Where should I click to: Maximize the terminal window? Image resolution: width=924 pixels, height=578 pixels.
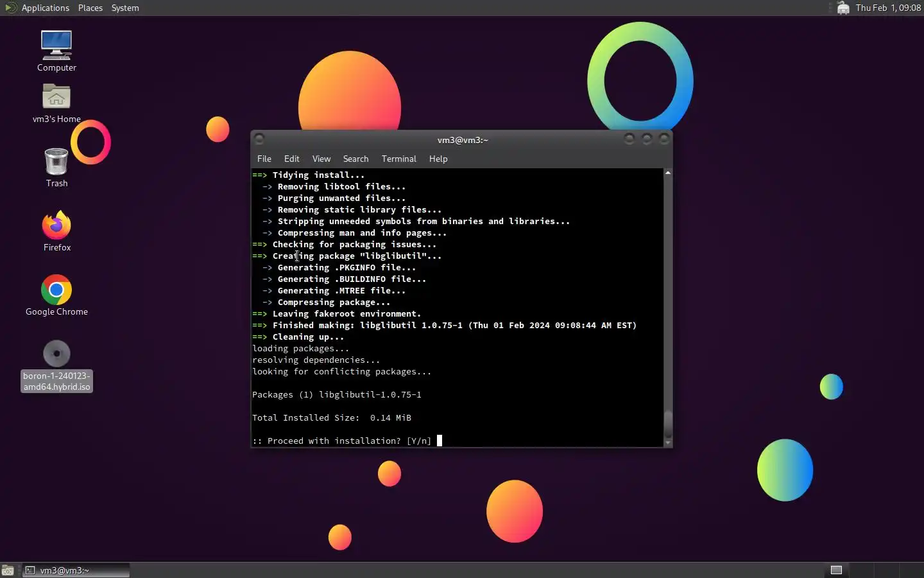[x=647, y=139]
